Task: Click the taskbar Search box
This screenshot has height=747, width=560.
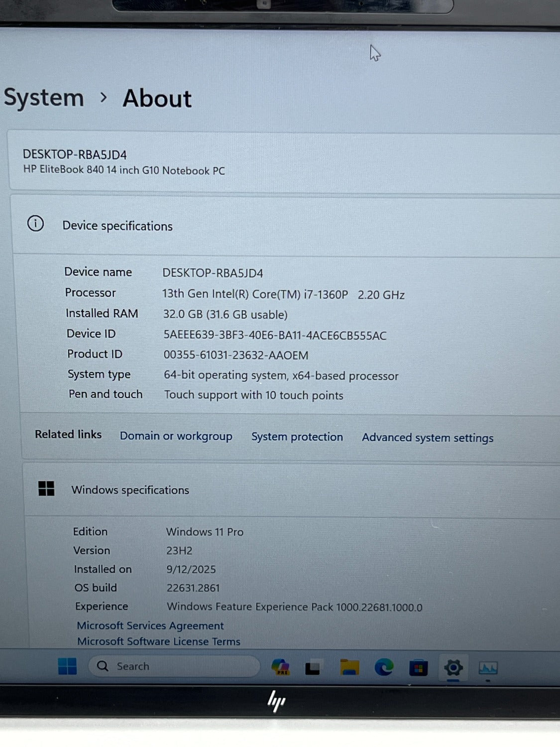Action: tap(174, 666)
